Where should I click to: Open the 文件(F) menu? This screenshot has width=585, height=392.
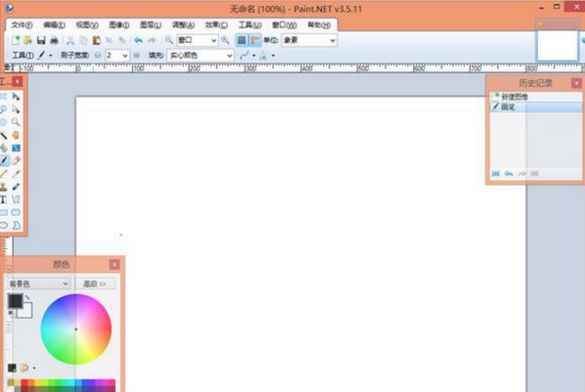point(22,25)
